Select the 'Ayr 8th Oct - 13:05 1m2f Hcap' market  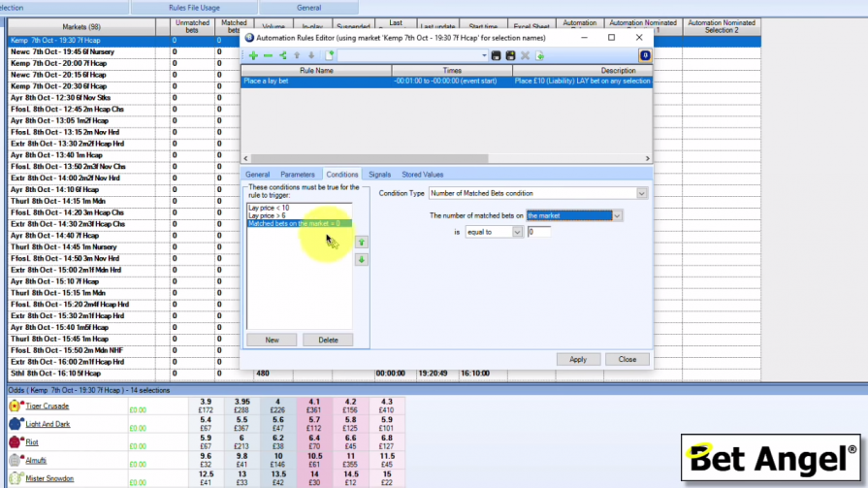pos(81,120)
